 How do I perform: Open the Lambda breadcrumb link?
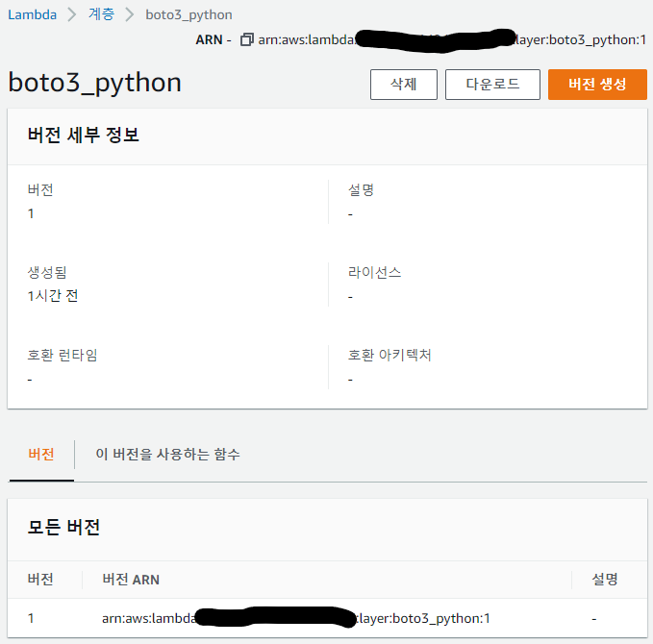pyautogui.click(x=32, y=15)
